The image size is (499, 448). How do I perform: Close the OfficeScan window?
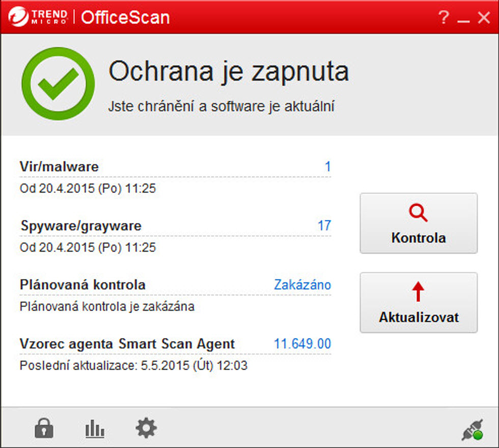tap(483, 18)
